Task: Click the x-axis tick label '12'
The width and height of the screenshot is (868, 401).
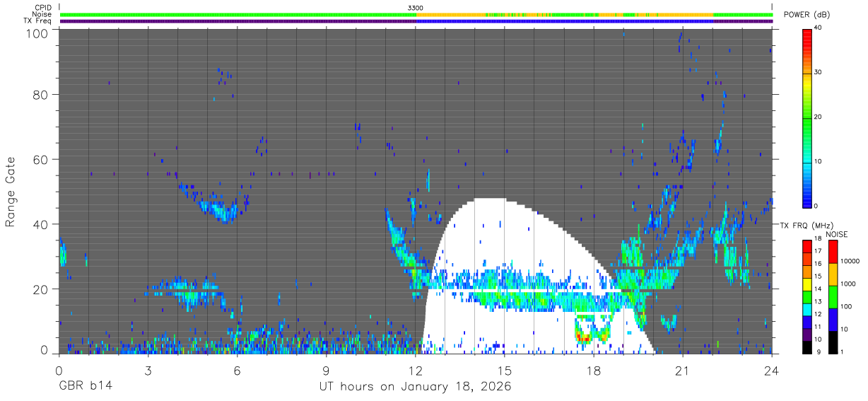Action: tap(415, 371)
